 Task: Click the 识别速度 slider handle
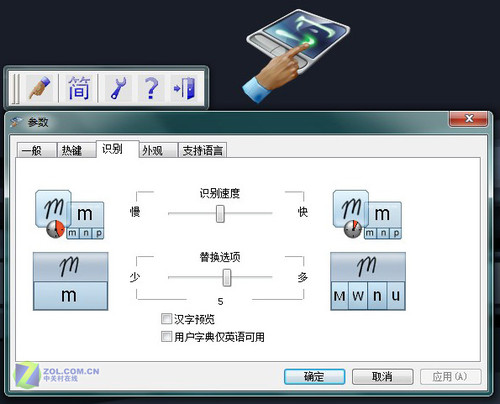(220, 214)
